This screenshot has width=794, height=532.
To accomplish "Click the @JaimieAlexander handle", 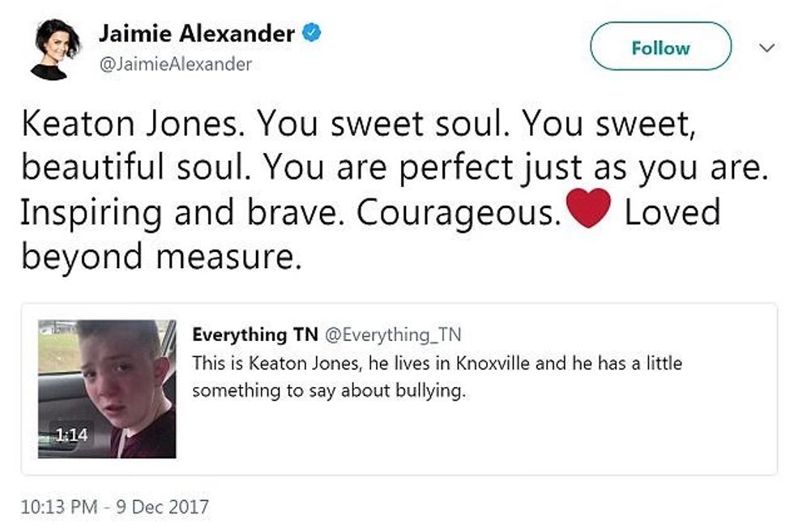I will point(175,64).
